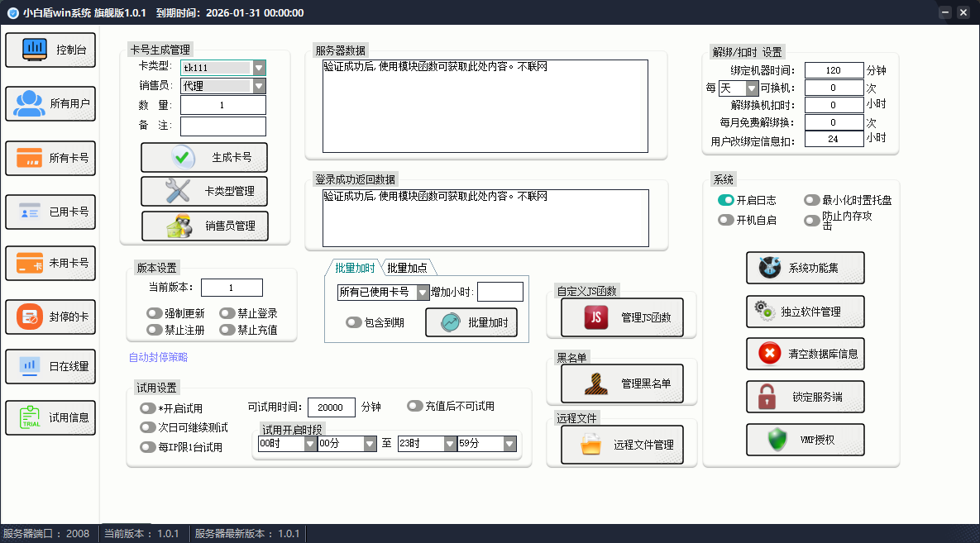The width and height of the screenshot is (980, 543).
Task: Open the 卡类型 dropdown showing tk111
Action: [x=222, y=69]
